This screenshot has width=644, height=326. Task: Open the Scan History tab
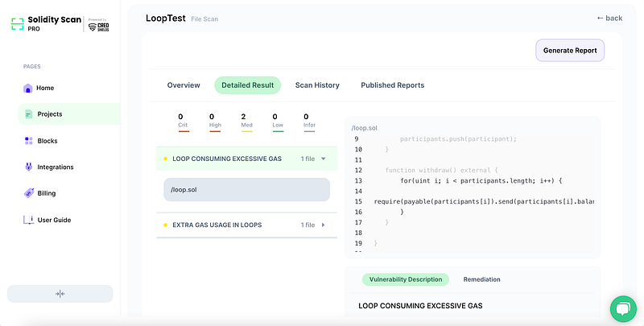317,85
